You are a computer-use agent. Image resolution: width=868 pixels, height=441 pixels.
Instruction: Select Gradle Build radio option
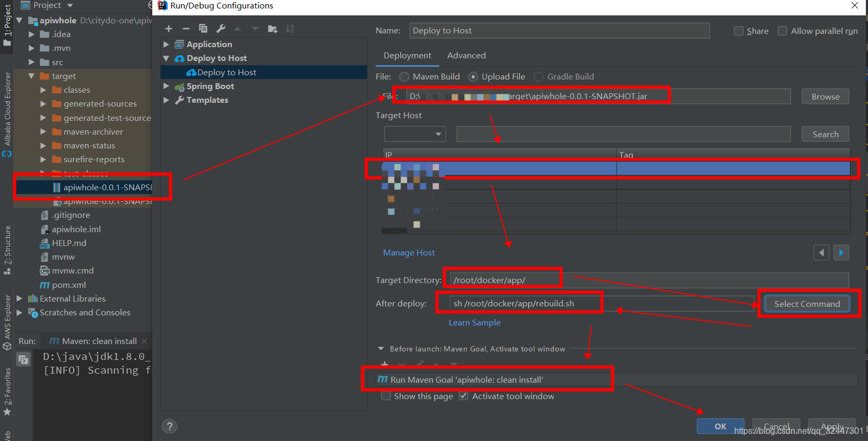coord(539,77)
